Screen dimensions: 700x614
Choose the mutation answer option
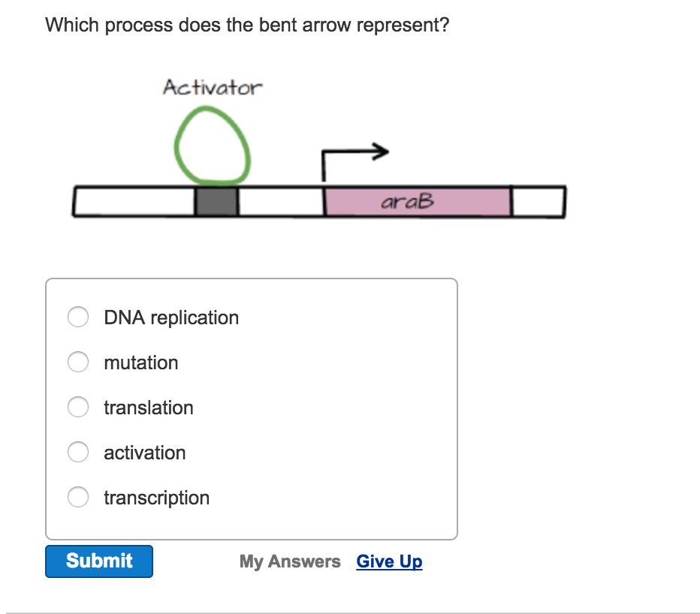pos(78,362)
